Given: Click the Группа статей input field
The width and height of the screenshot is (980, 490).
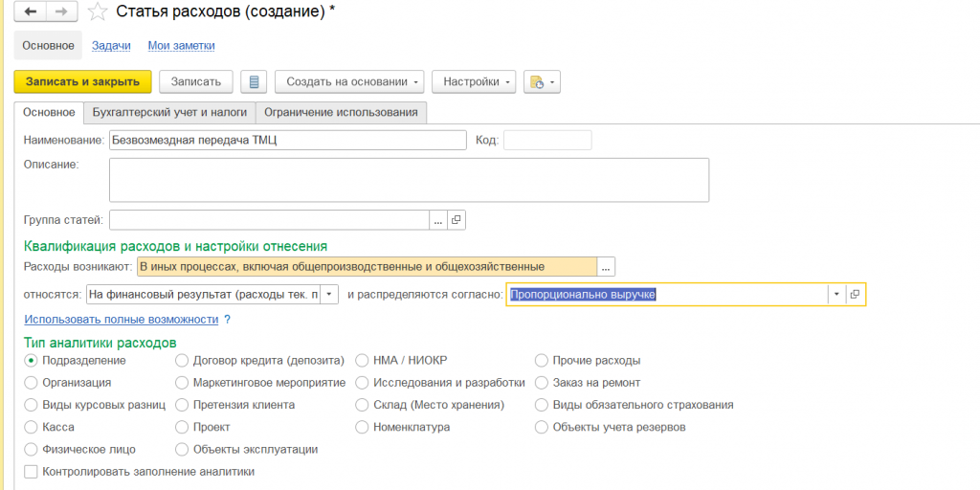Looking at the screenshot, I should tap(269, 220).
